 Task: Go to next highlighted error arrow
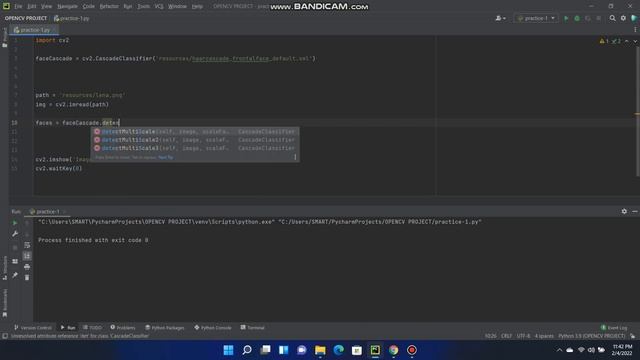pos(635,41)
